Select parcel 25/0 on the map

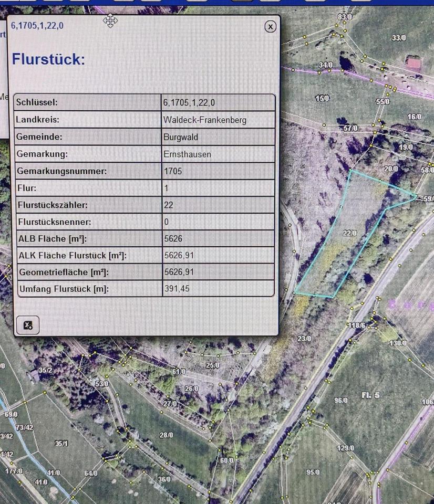[x=212, y=365]
